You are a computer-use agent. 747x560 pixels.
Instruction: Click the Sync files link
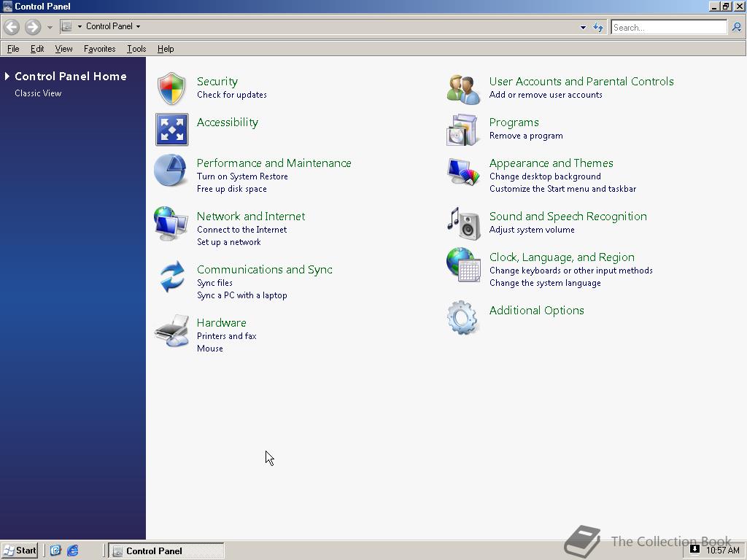pos(215,283)
